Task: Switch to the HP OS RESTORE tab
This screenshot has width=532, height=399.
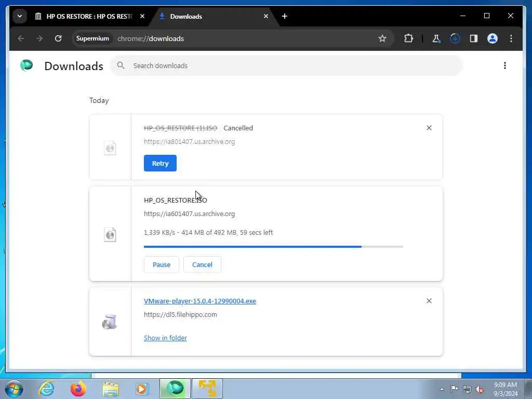Action: click(89, 16)
